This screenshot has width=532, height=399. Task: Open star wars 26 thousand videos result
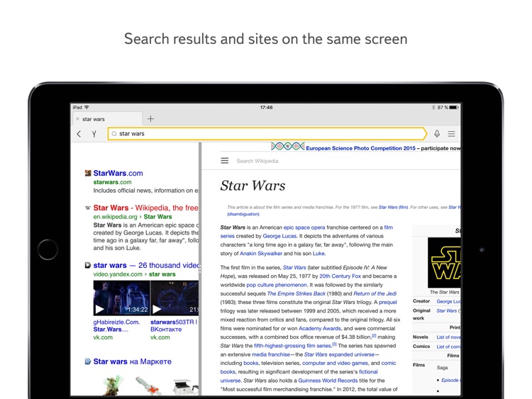[x=146, y=266]
